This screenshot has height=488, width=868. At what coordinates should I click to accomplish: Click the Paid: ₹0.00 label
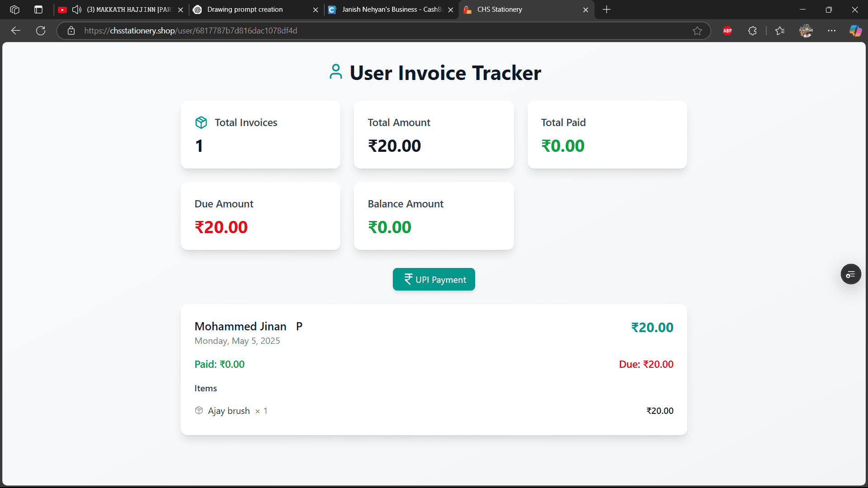(x=219, y=364)
